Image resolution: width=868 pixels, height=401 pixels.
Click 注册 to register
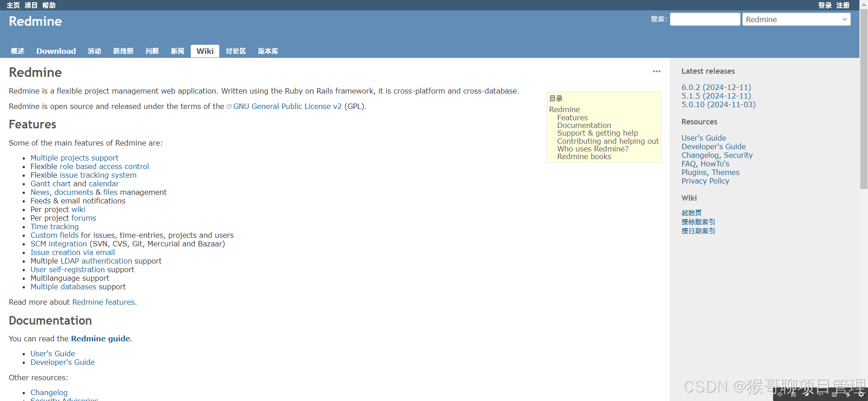coord(843,5)
